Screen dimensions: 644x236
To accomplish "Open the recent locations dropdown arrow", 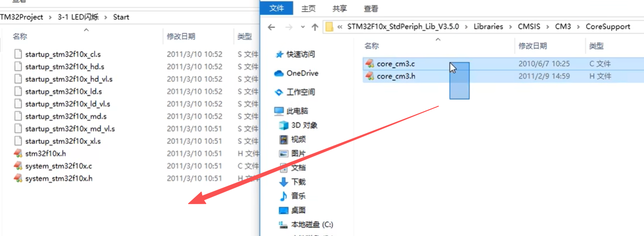I will coord(302,27).
